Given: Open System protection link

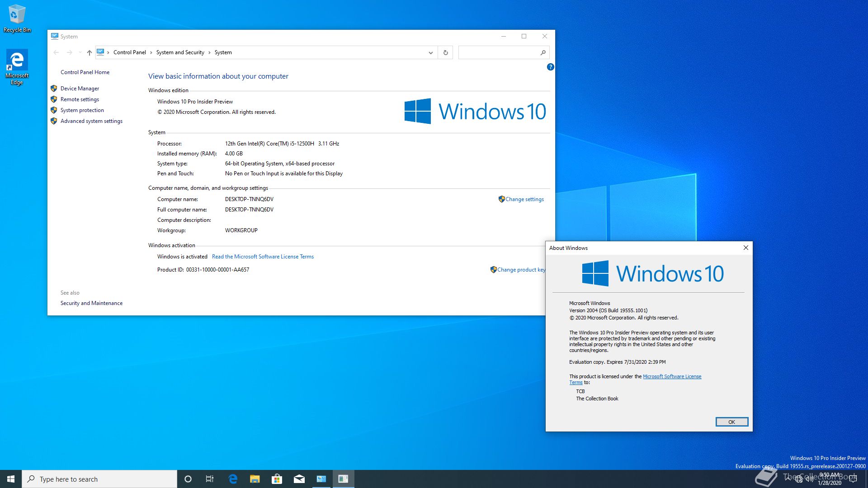Looking at the screenshot, I should 82,110.
